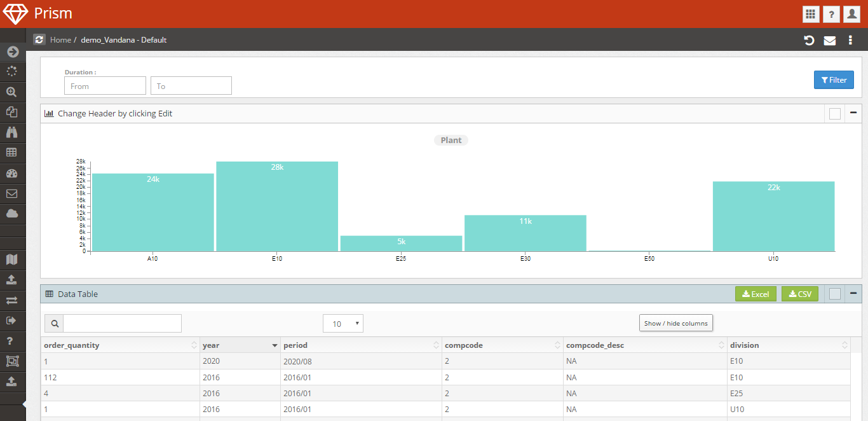Download the table as Excel
Screen dimensions: 868x421
click(x=756, y=294)
